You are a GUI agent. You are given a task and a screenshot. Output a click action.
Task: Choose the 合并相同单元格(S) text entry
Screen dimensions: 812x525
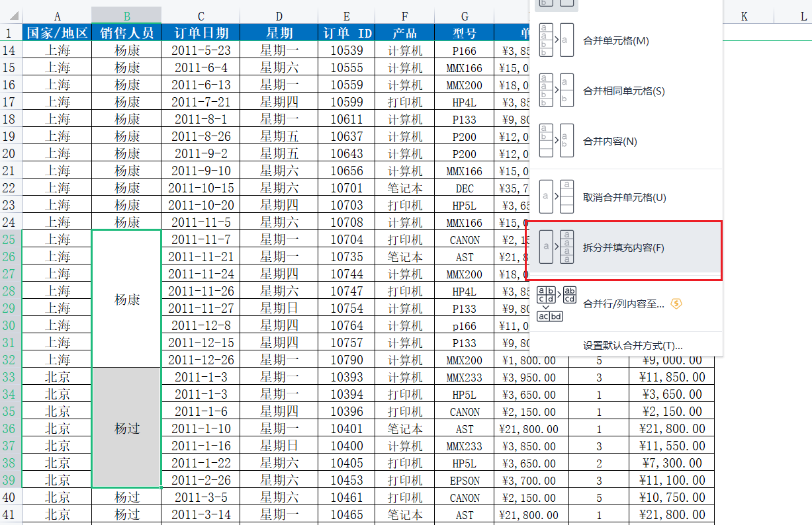click(623, 91)
